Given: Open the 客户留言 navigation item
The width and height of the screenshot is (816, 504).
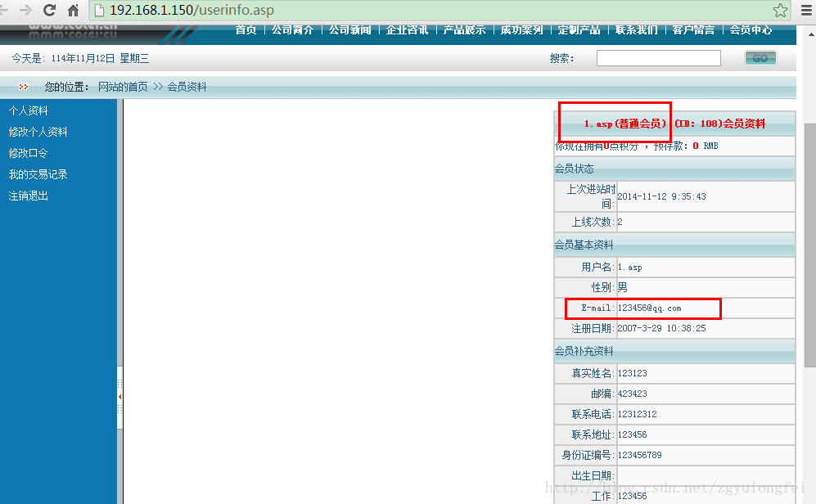Looking at the screenshot, I should (x=693, y=29).
